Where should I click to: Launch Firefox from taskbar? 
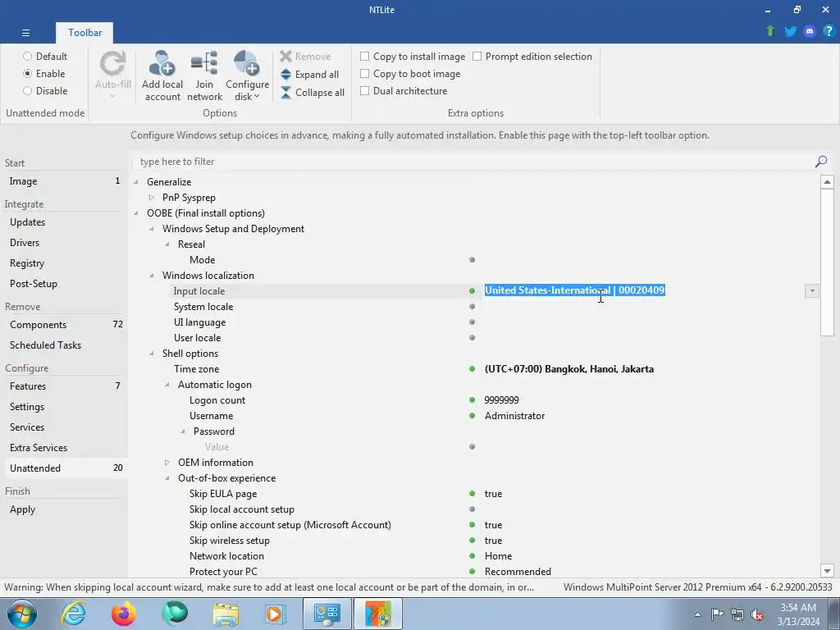[x=123, y=614]
